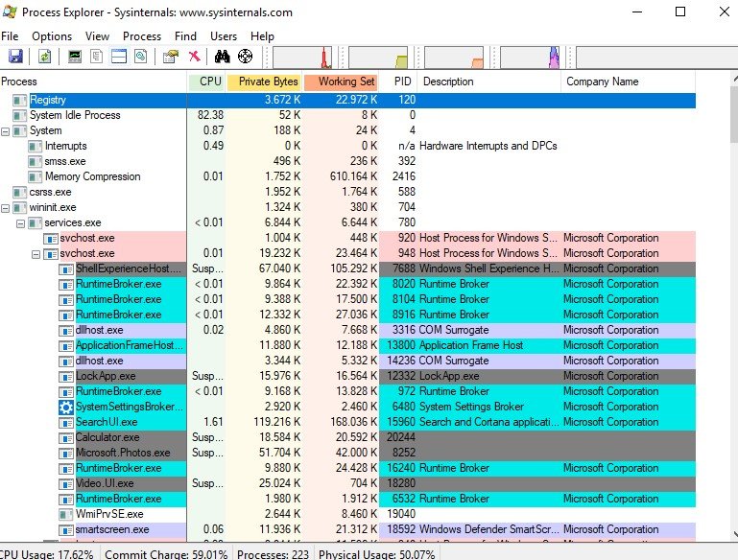Click the orange physical memory mini graph

click(x=454, y=58)
